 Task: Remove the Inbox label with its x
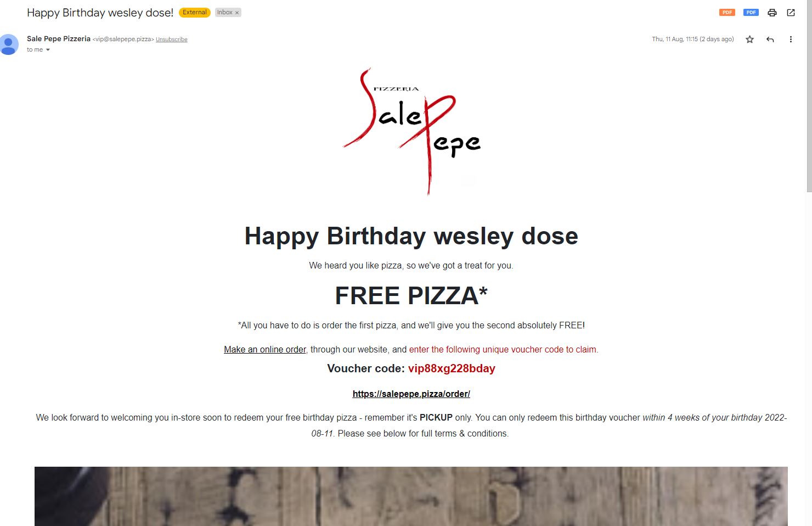[237, 13]
